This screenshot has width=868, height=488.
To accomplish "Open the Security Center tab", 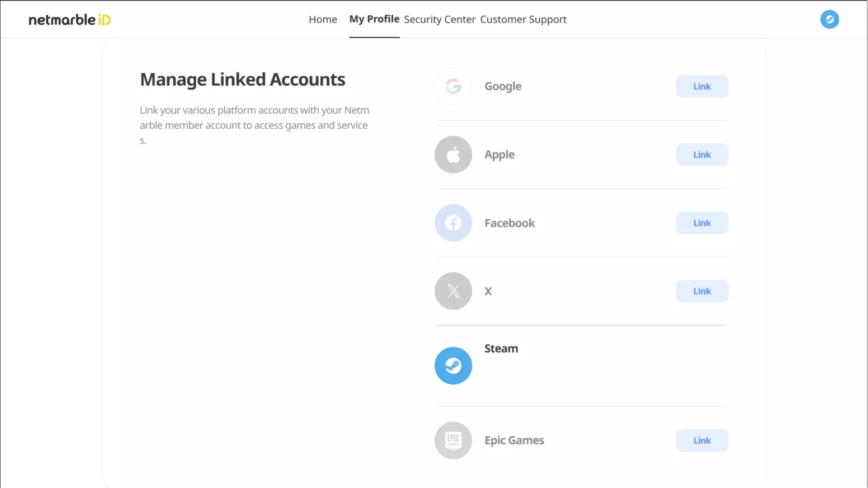I will point(439,19).
